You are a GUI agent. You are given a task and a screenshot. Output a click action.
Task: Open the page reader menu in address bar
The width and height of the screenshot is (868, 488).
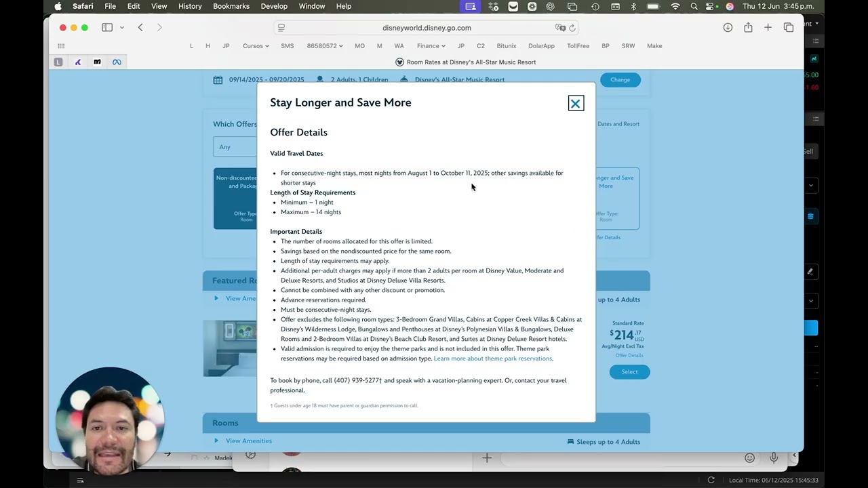pyautogui.click(x=281, y=28)
